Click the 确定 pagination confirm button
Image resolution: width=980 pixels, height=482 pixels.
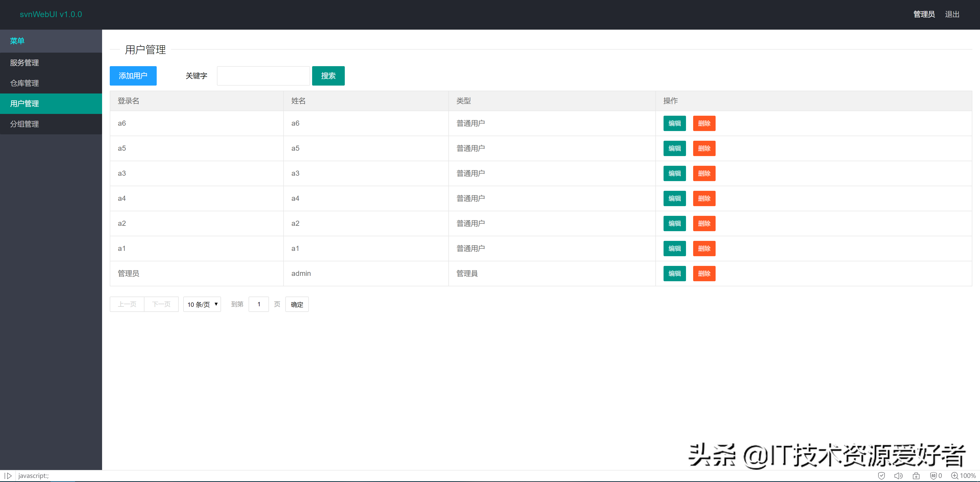(x=297, y=304)
